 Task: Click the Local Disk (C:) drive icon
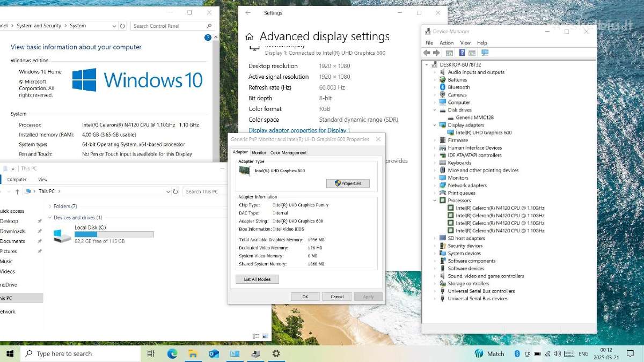pos(62,235)
